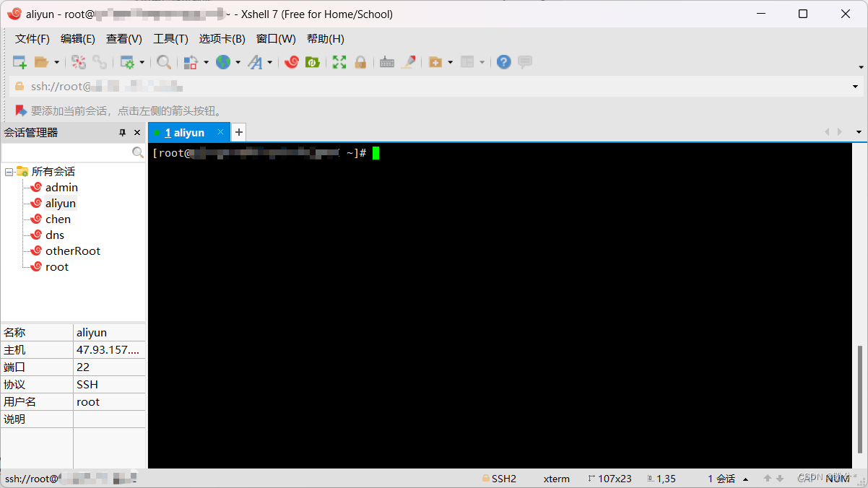Open the Font icon dropdown arrow
The width and height of the screenshot is (868, 488).
[269, 63]
